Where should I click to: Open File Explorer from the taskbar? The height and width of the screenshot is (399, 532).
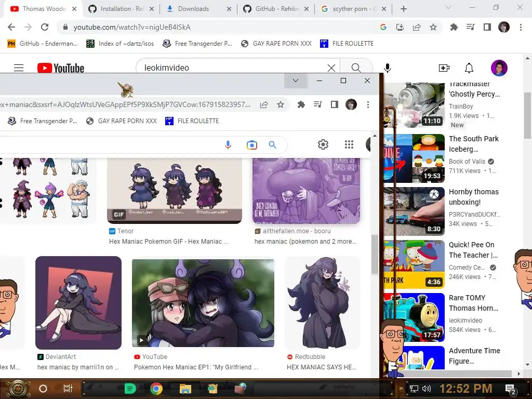coord(185,389)
